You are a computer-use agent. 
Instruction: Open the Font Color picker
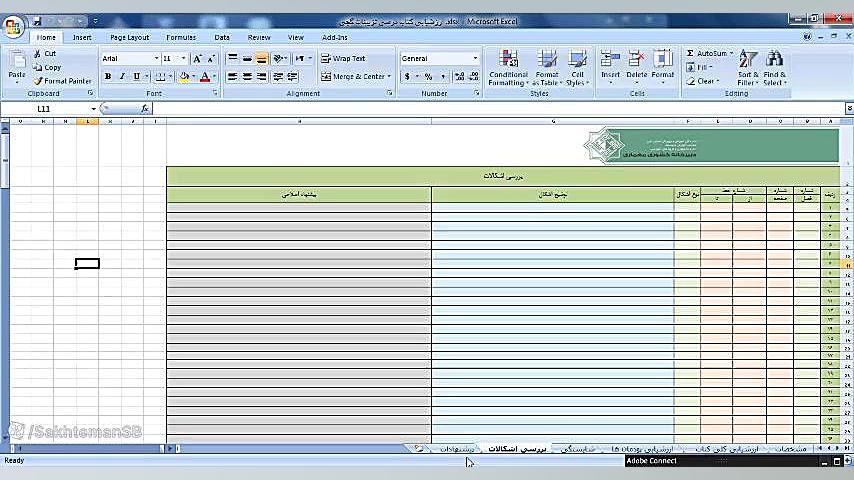pos(205,76)
